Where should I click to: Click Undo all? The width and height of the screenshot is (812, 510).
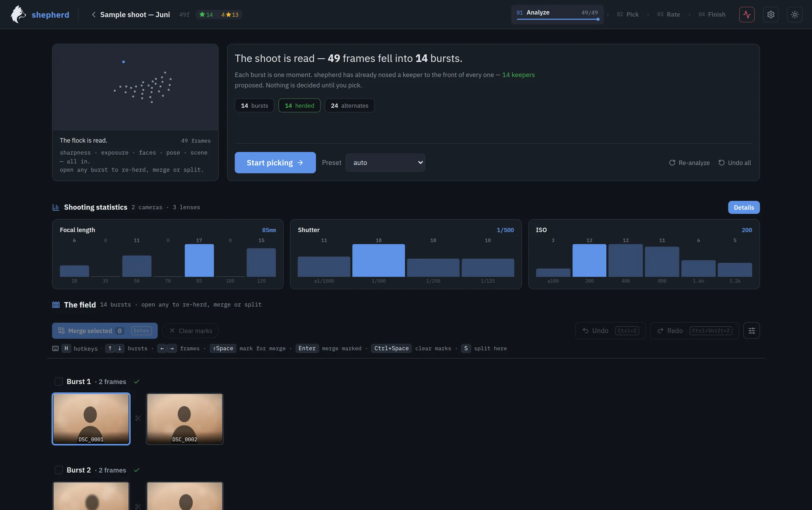(734, 163)
